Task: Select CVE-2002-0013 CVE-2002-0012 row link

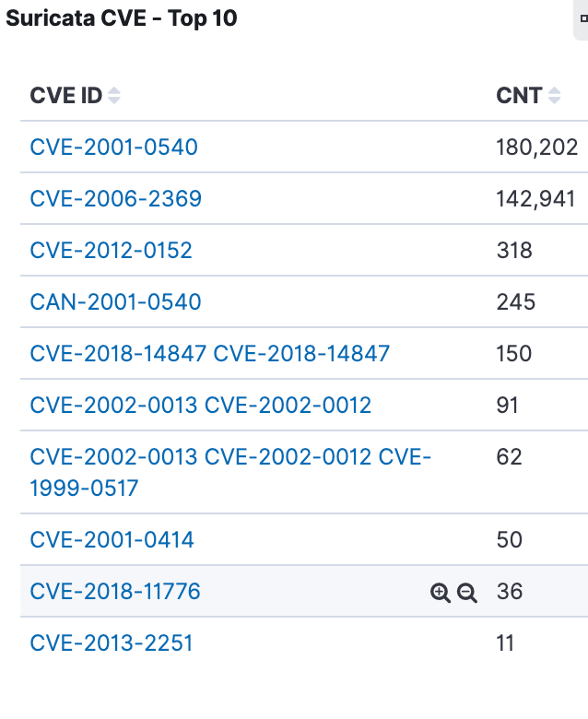Action: click(x=200, y=405)
